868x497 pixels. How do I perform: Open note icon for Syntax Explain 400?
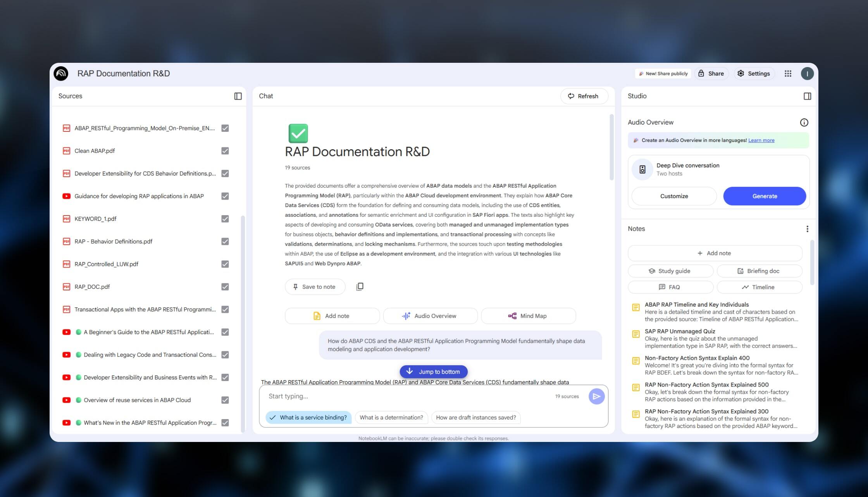pyautogui.click(x=635, y=361)
